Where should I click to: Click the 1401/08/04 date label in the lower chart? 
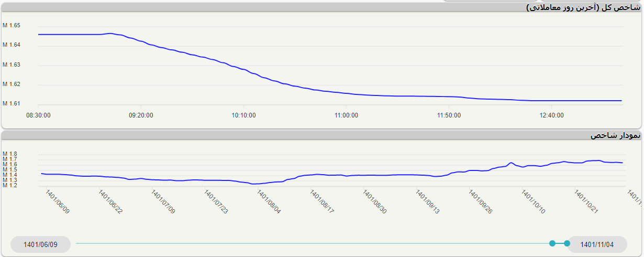click(x=270, y=202)
